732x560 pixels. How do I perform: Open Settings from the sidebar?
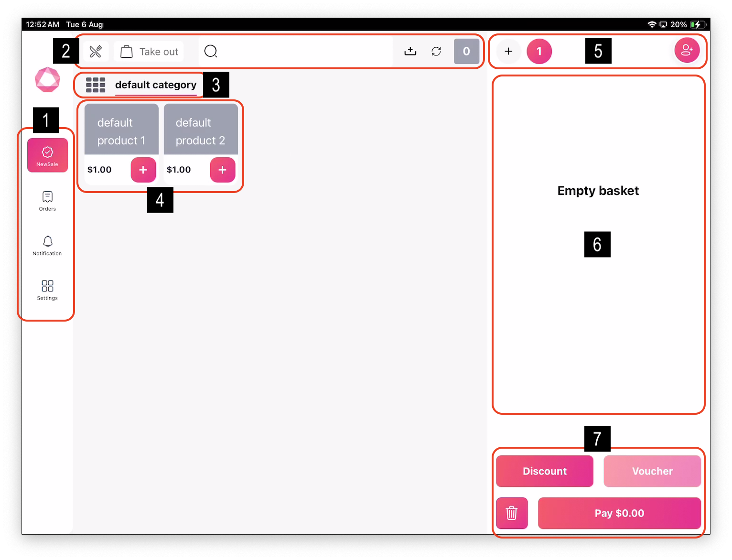pyautogui.click(x=47, y=290)
